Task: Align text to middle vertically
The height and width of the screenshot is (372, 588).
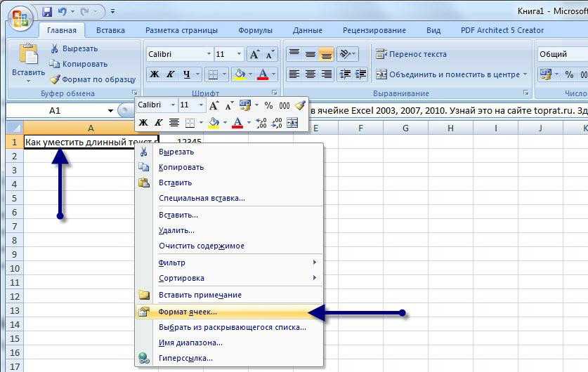Action: tap(310, 54)
